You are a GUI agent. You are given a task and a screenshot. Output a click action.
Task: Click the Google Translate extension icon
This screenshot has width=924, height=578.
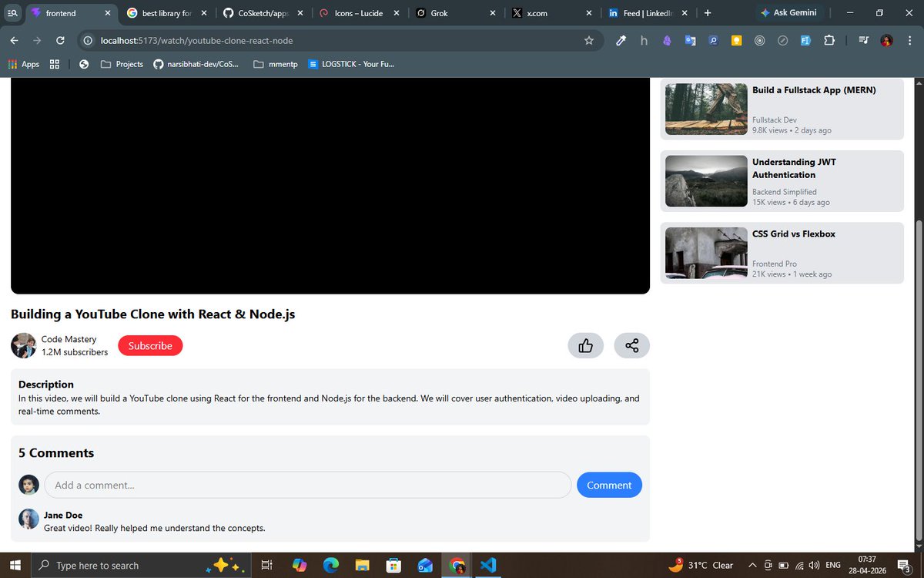[691, 41]
